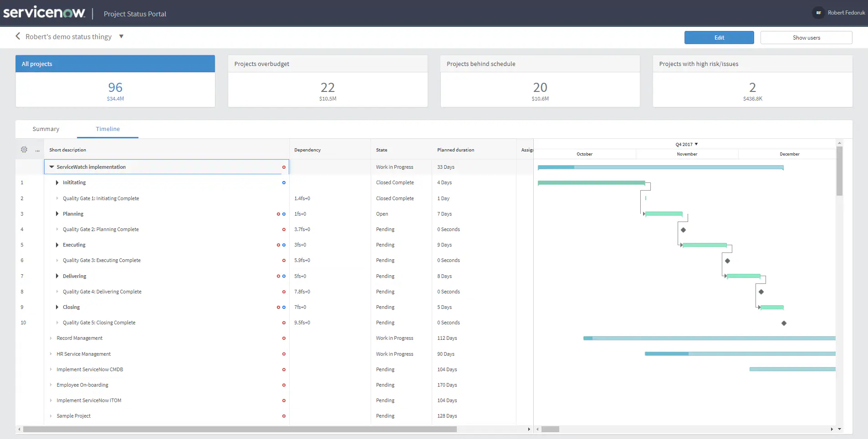The width and height of the screenshot is (868, 439).
Task: Open the portal name dropdown arrow
Action: [x=121, y=36]
